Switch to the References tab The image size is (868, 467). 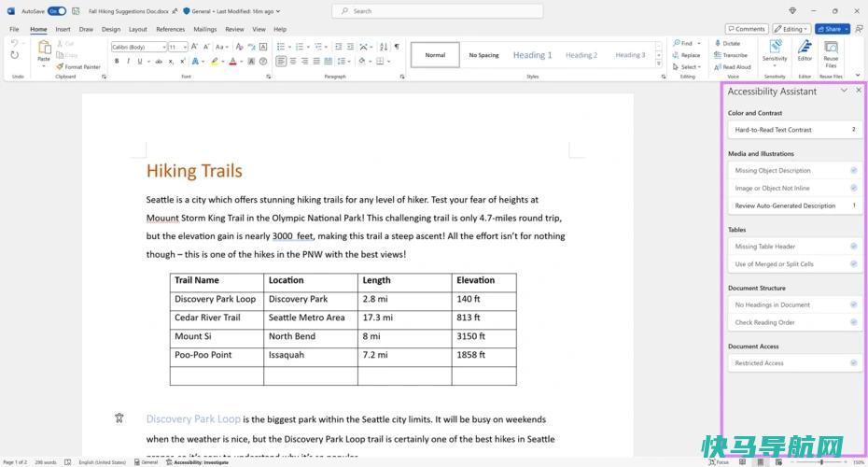[171, 29]
